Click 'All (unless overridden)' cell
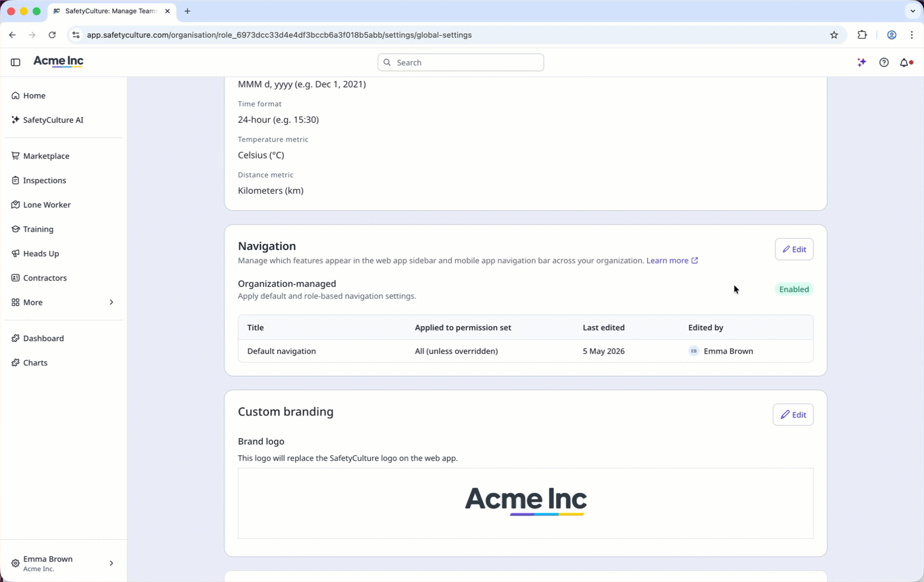Screen dimensions: 924x582 456,351
